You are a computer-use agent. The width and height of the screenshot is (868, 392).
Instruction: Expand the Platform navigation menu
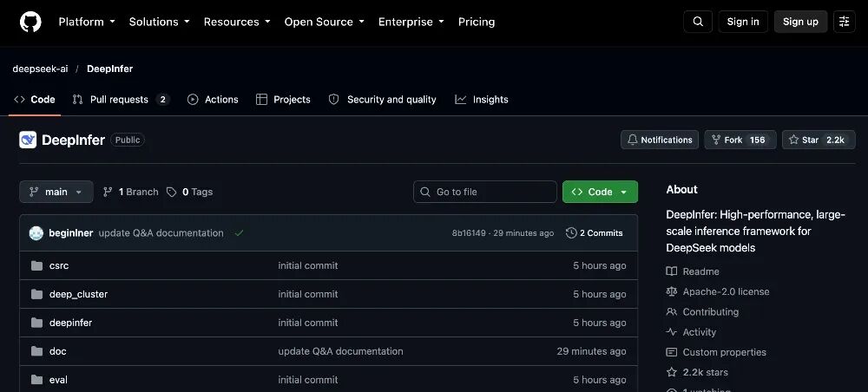87,23
